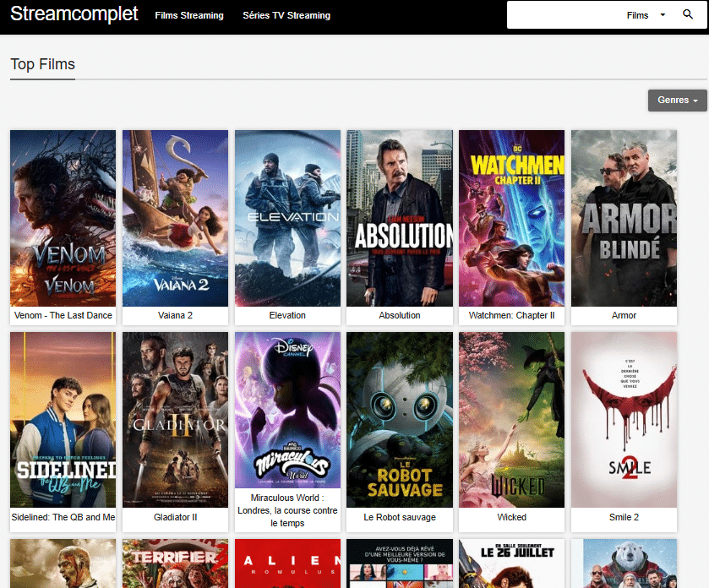The image size is (709, 588).
Task: Open the "Vaiana 2" title link
Action: 175,315
